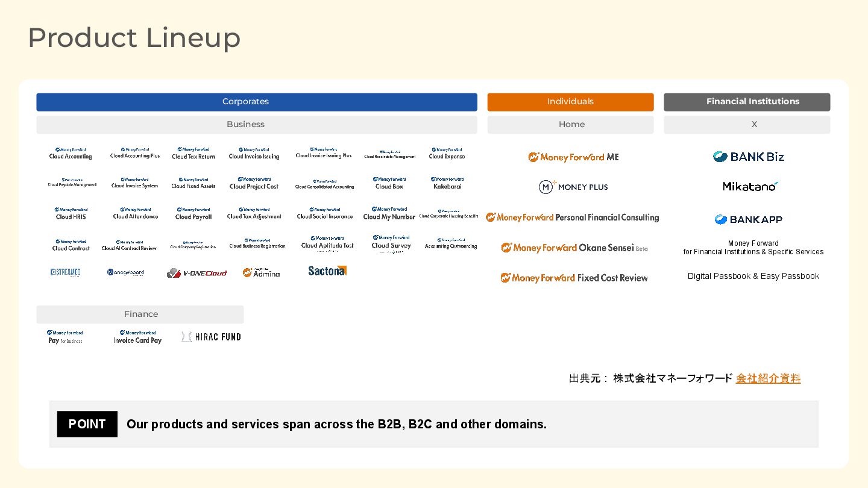The width and height of the screenshot is (868, 488).
Task: Click the Money Forward ME logo
Action: (x=573, y=157)
